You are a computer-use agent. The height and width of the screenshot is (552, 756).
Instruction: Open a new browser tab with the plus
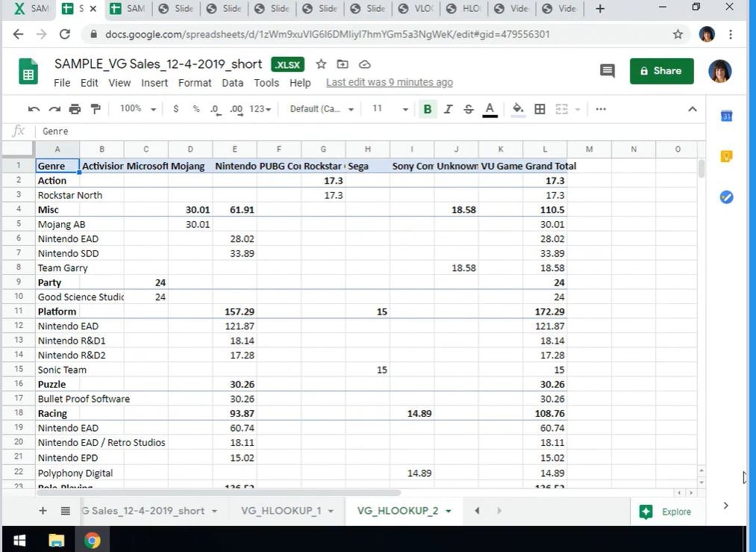coord(600,9)
